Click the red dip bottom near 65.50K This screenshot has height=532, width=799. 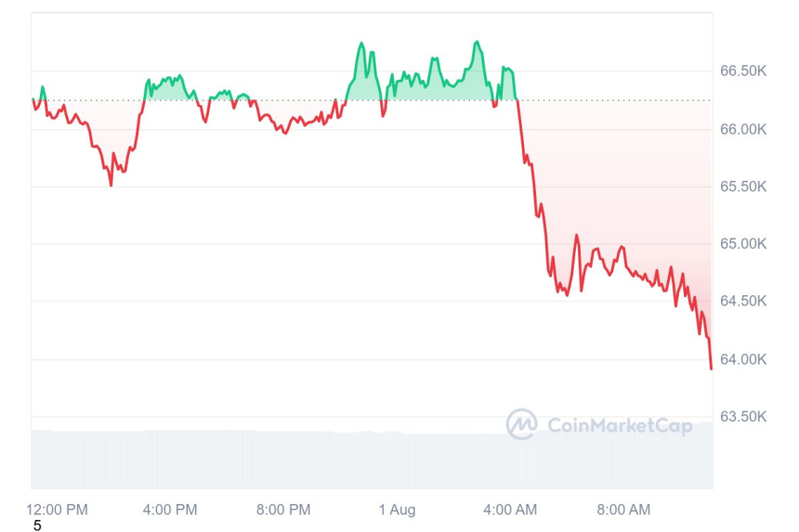point(111,185)
